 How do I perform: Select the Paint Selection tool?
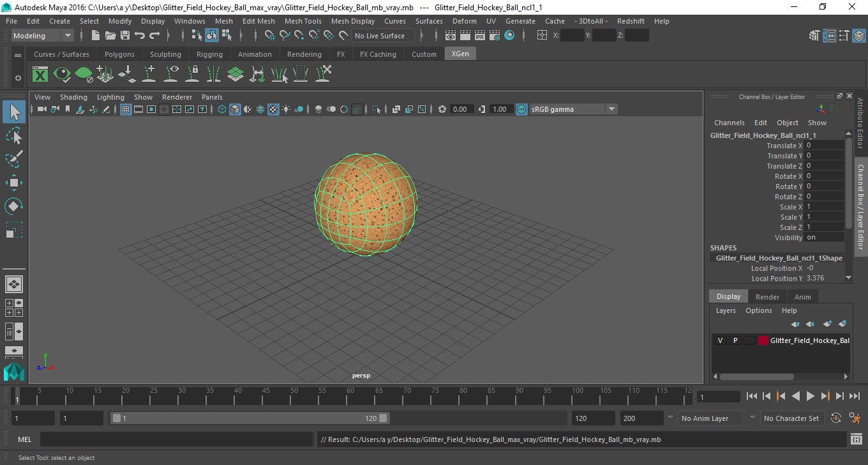click(x=14, y=159)
